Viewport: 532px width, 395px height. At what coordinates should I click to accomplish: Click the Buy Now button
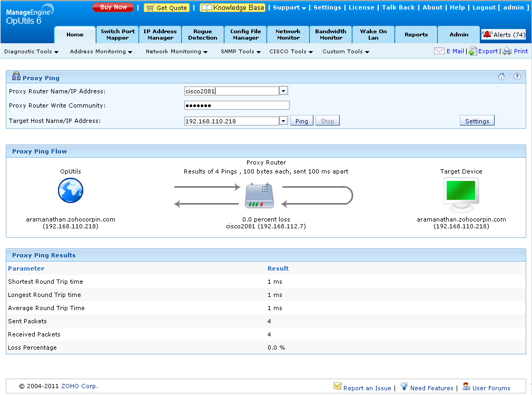113,7
